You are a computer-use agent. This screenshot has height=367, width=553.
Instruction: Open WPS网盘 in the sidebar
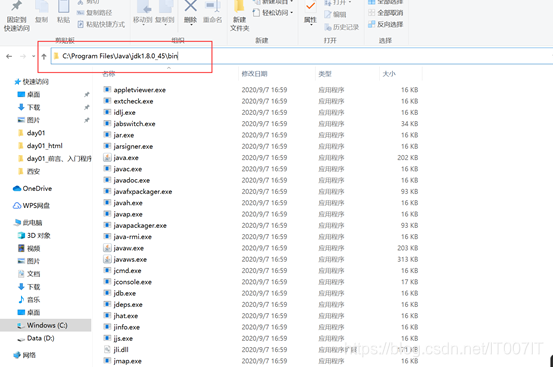(32, 206)
